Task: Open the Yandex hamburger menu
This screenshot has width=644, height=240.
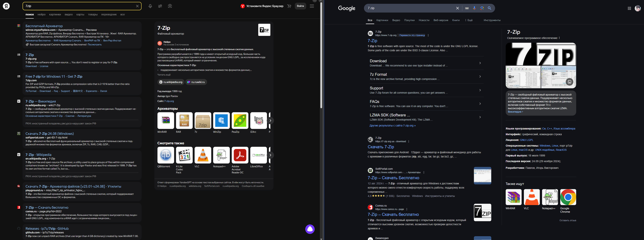Action: (x=312, y=6)
